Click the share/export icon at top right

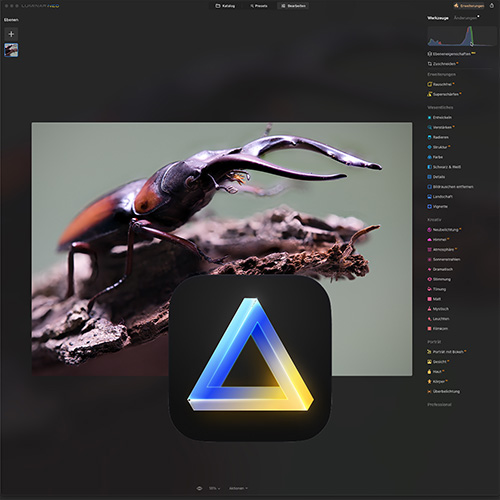tap(491, 6)
